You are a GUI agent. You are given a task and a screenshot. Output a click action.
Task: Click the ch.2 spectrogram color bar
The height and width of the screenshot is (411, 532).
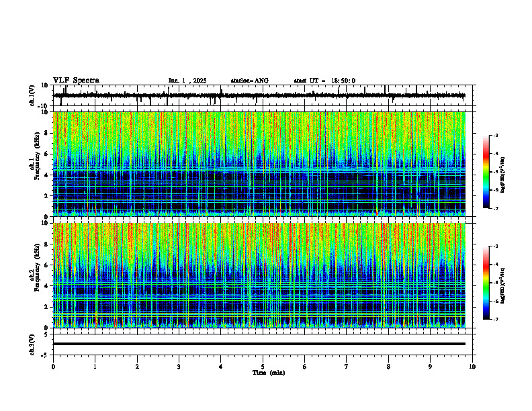(486, 283)
